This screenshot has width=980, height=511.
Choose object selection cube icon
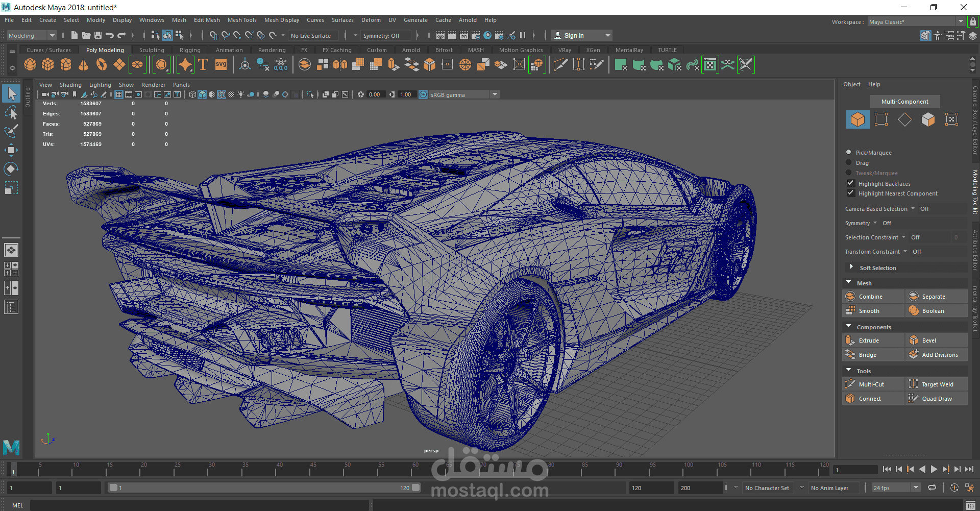pos(857,119)
